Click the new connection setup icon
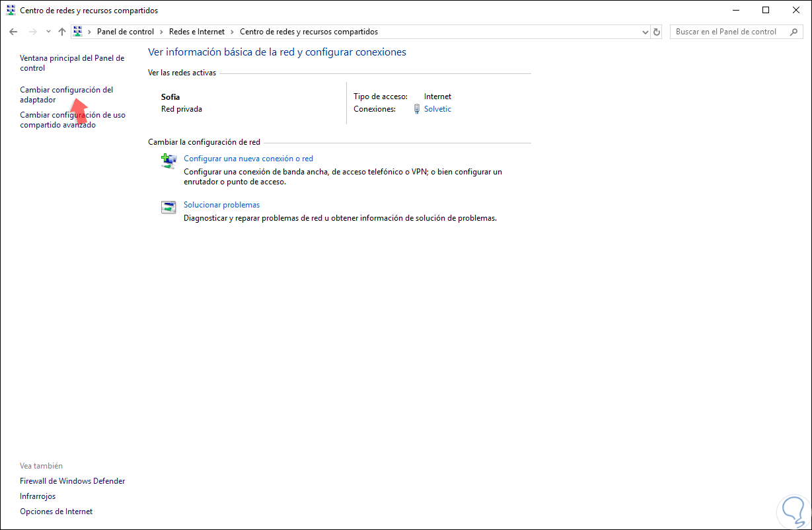This screenshot has height=530, width=812. [x=169, y=161]
